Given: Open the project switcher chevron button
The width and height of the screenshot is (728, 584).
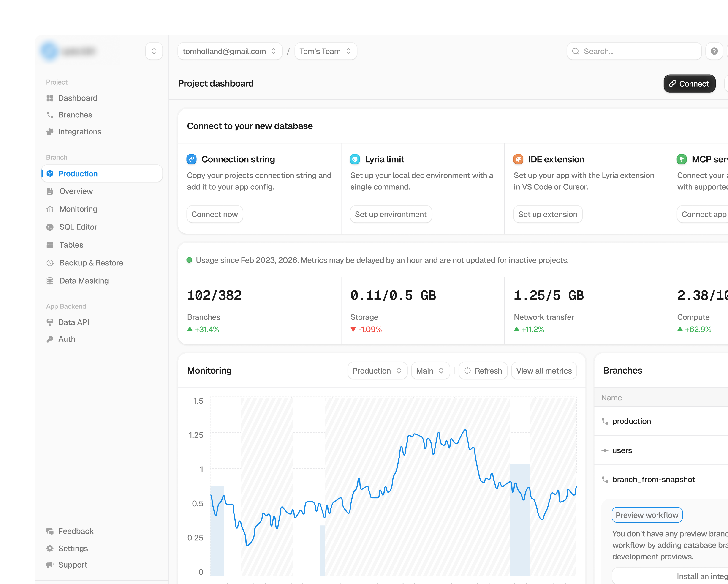Looking at the screenshot, I should (154, 51).
